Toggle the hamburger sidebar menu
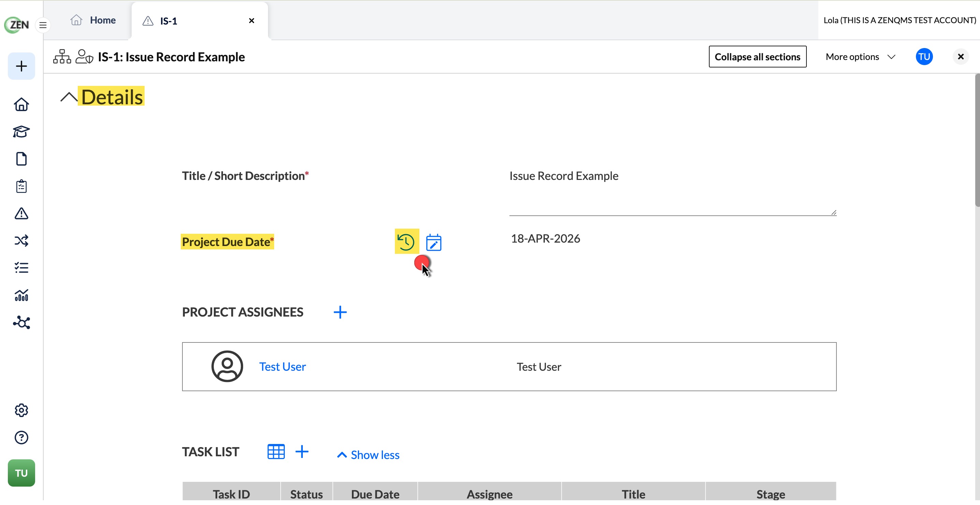Screen dimensions: 980x505 43,25
